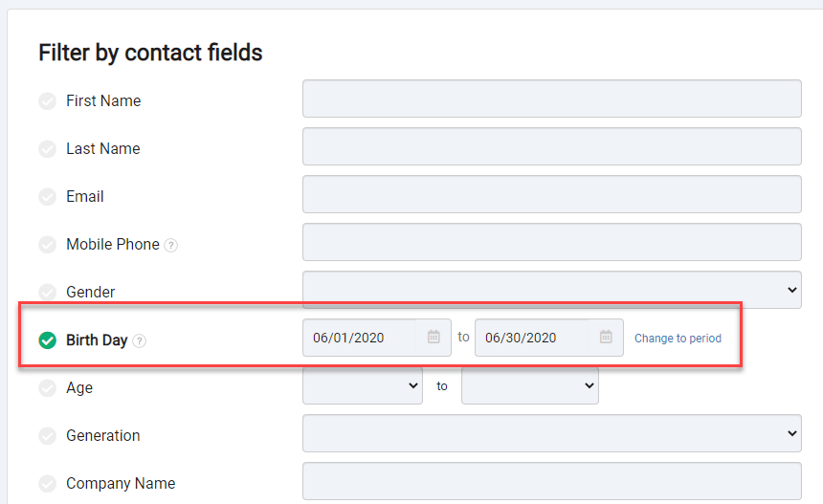Viewport: 823px width, 504px height.
Task: Click the Mobile Phone help question icon
Action: pyautogui.click(x=171, y=245)
